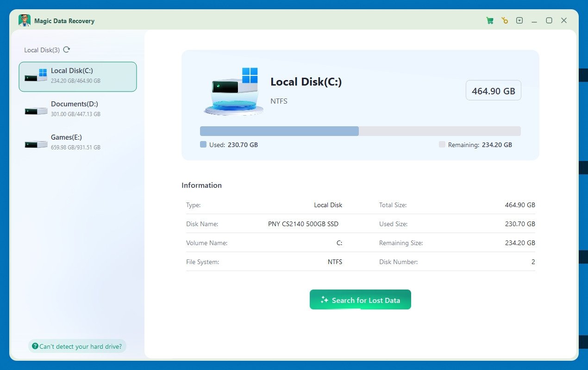This screenshot has height=370, width=588.
Task: Open the title bar dropdown menu
Action: tap(519, 20)
